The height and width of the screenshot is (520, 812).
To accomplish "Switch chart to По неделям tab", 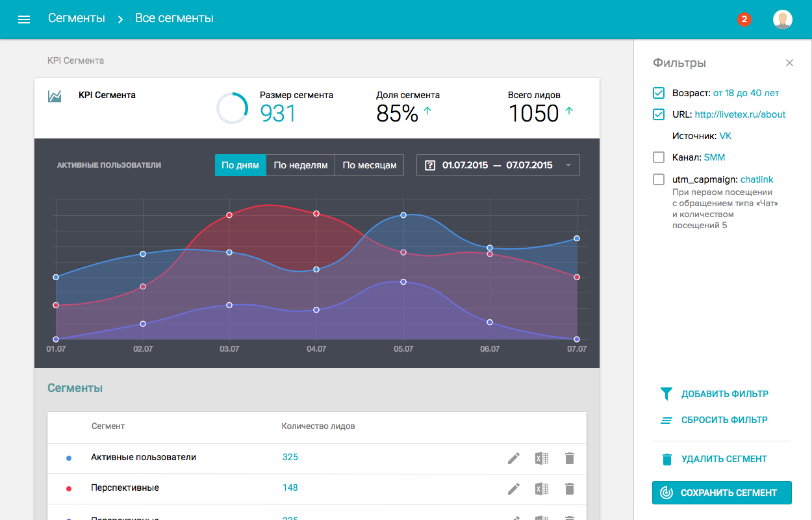I will 301,165.
